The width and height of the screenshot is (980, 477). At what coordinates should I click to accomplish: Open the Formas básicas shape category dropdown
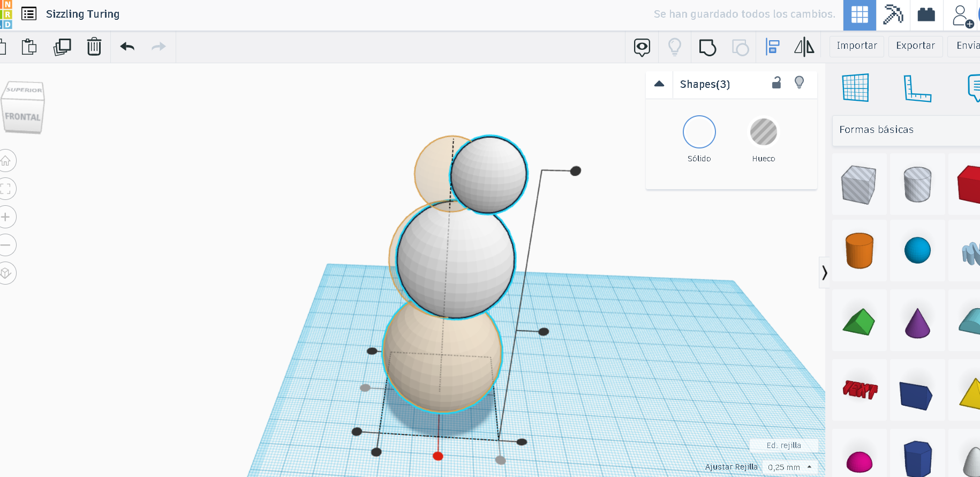point(906,130)
